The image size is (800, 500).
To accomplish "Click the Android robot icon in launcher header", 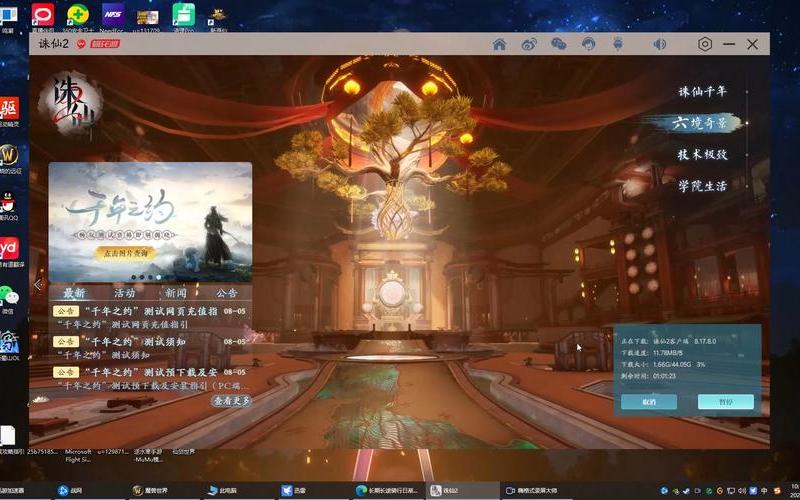I will [618, 44].
